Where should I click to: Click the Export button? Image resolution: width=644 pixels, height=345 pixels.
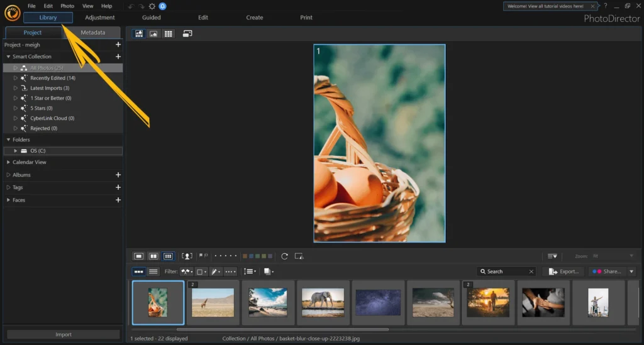(x=563, y=271)
